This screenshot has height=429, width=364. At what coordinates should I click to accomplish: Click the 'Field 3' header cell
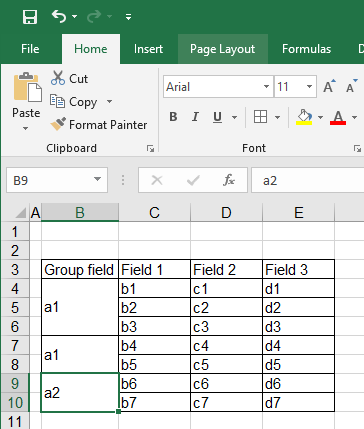pos(299,269)
